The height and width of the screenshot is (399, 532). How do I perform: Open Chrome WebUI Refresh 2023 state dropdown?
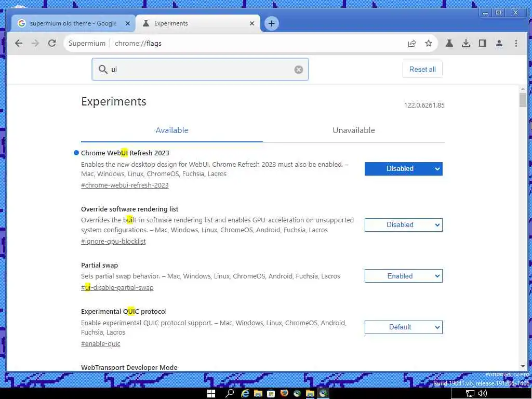click(403, 169)
